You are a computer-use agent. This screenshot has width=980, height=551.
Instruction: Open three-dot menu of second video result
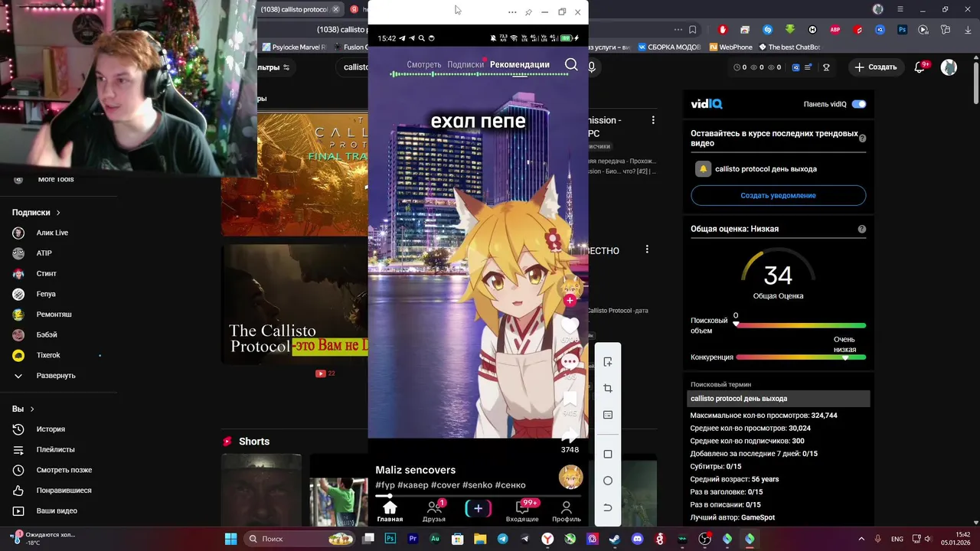pyautogui.click(x=647, y=249)
